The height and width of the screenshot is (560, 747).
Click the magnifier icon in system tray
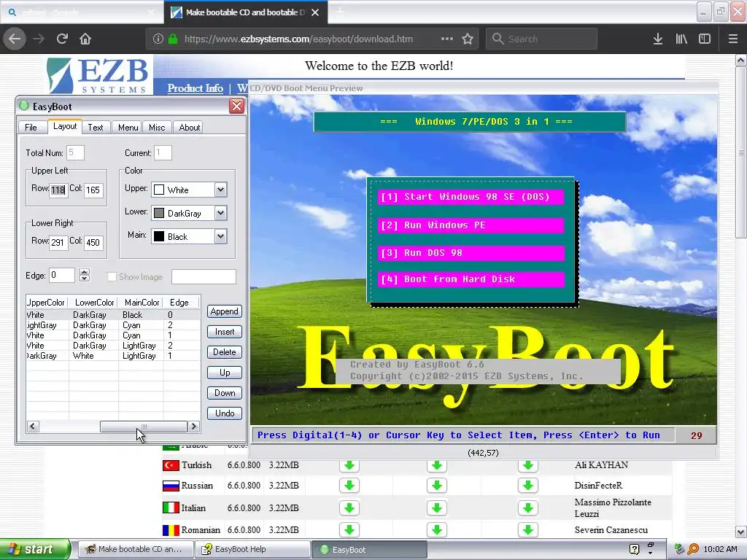click(x=693, y=549)
